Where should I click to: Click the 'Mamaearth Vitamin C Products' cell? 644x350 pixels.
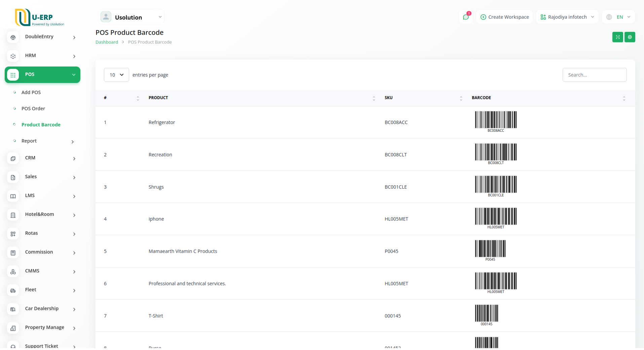point(183,251)
